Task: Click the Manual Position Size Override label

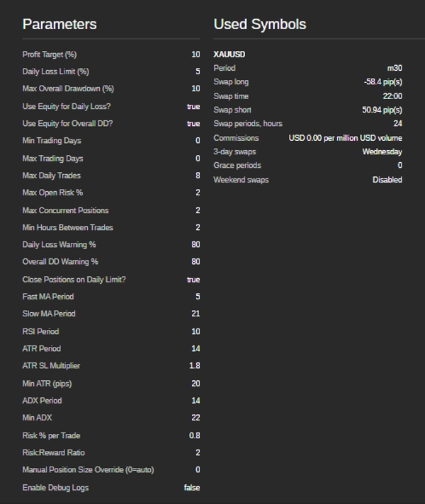Action: [88, 470]
